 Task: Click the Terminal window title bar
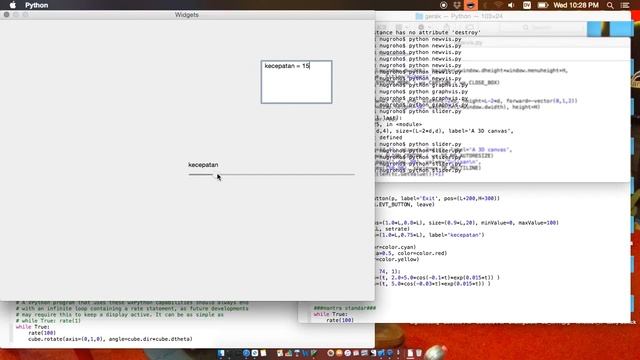(x=503, y=16)
